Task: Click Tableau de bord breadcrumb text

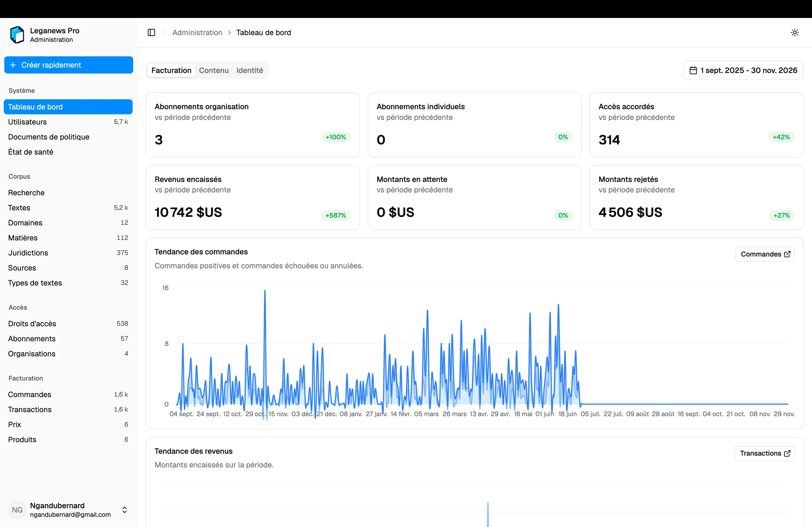Action: coord(263,32)
